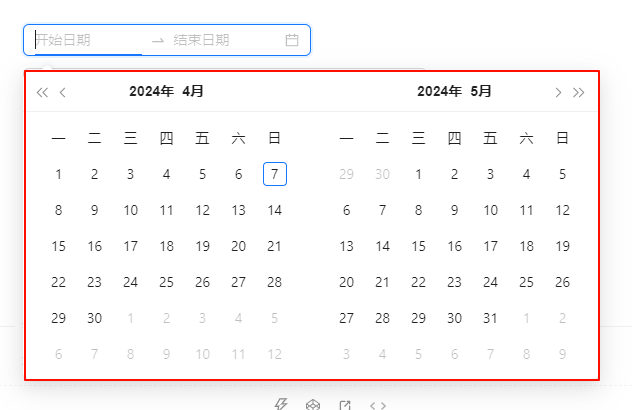Image resolution: width=632 pixels, height=410 pixels.
Task: Select today's highlighted date, April 7
Action: 275,174
